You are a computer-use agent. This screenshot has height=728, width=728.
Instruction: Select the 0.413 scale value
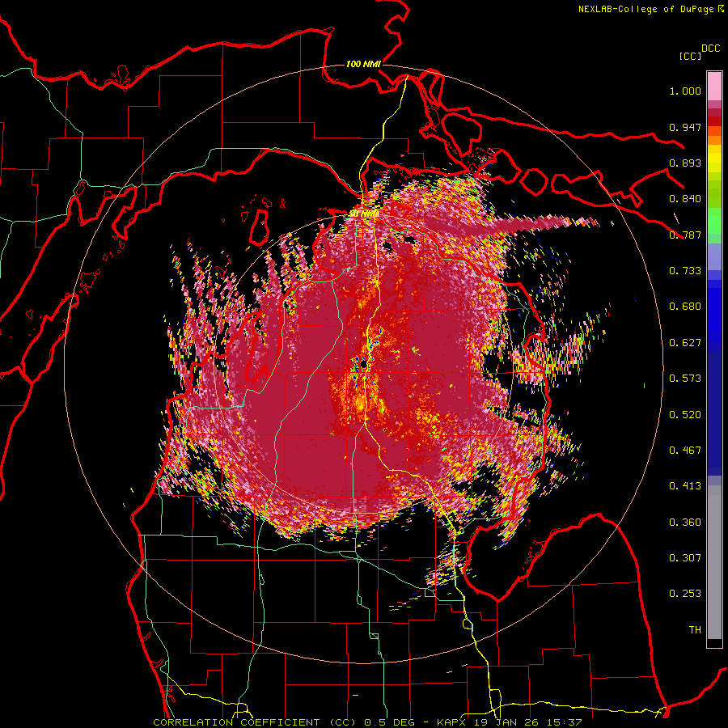(x=685, y=486)
